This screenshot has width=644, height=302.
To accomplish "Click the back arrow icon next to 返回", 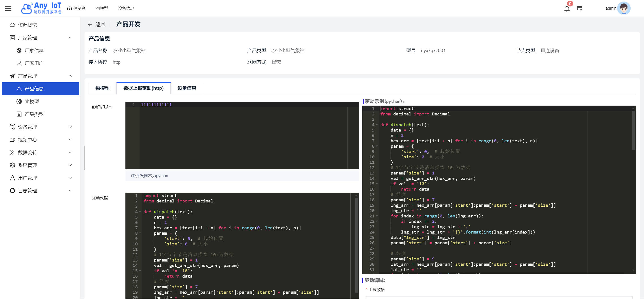I will click(x=90, y=24).
